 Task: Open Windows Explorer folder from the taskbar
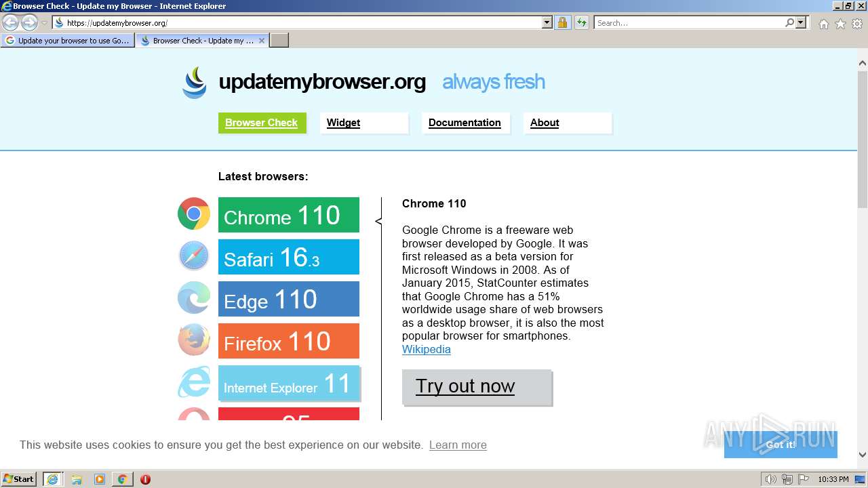tap(77, 479)
